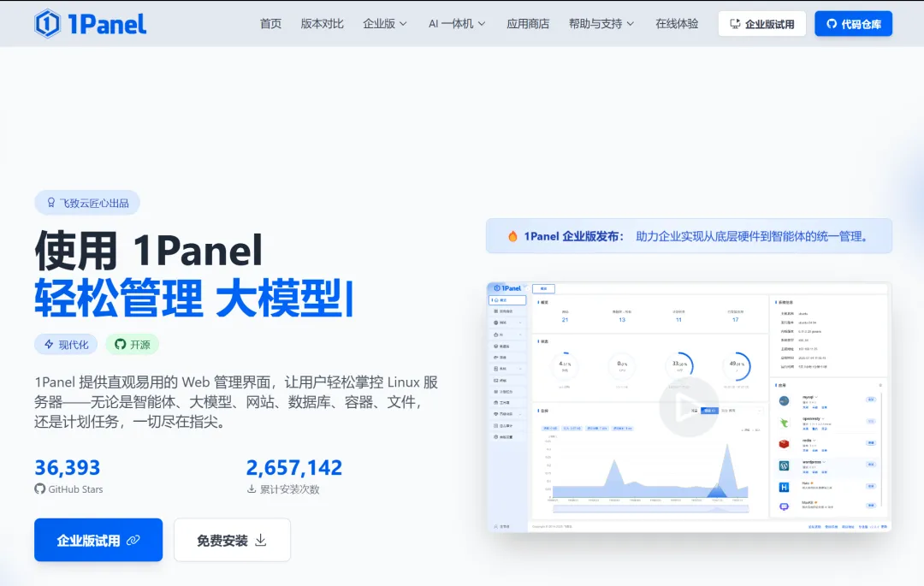Image resolution: width=924 pixels, height=586 pixels.
Task: Go to 版本对比 in the navigation
Action: click(x=322, y=24)
